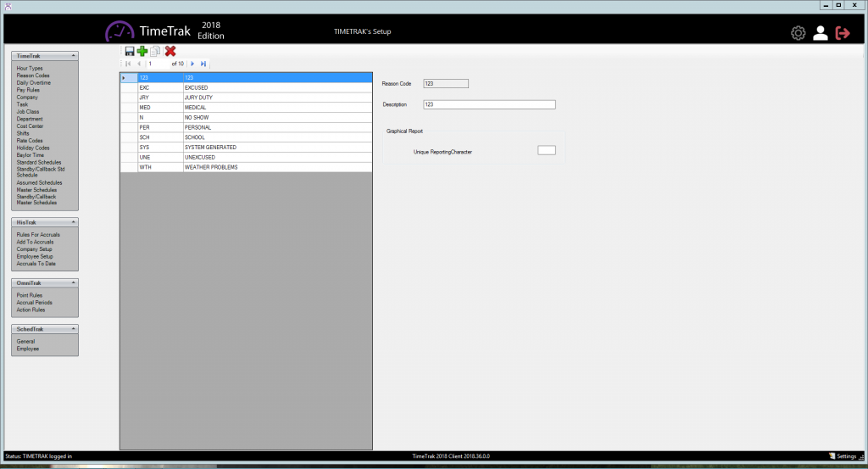Open Company in the TimeTrak panel
The width and height of the screenshot is (868, 469).
tap(27, 97)
